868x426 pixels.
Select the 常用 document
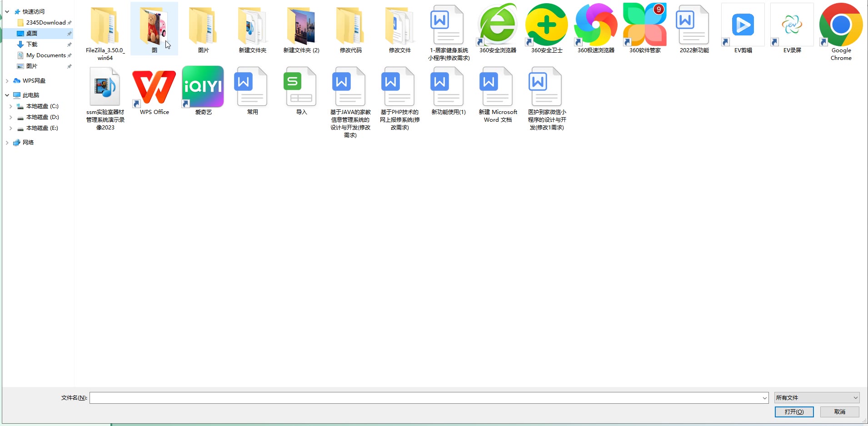tap(252, 91)
